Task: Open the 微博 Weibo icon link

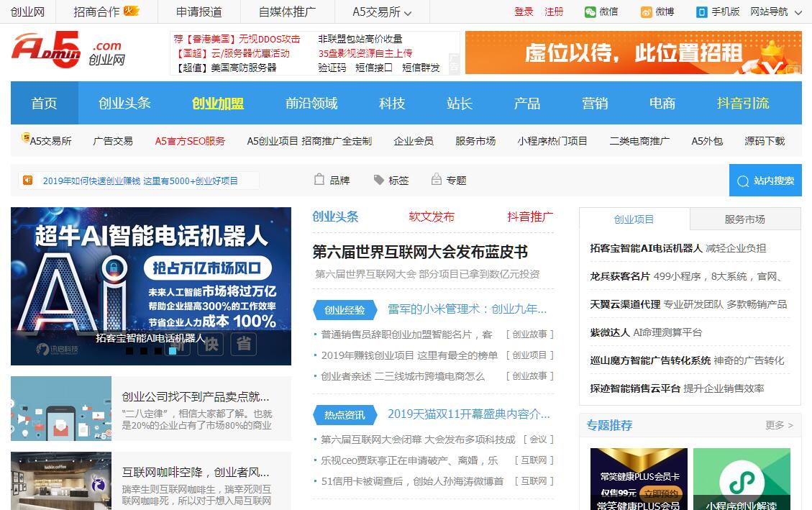Action: coord(647,12)
